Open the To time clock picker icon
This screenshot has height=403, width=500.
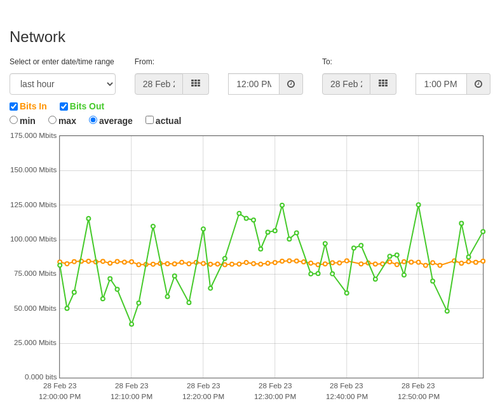point(478,84)
